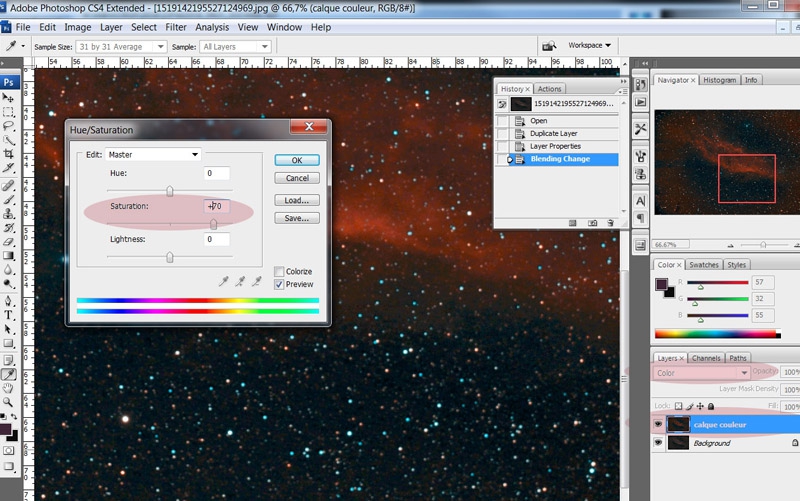Image resolution: width=800 pixels, height=501 pixels.
Task: Click the Navigator preview thumbnail
Action: pyautogui.click(x=727, y=162)
